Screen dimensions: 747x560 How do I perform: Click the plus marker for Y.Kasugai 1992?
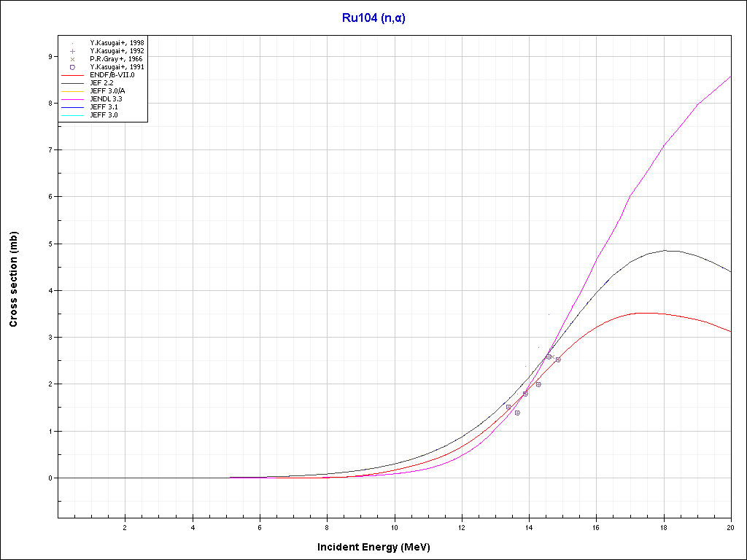coord(73,51)
